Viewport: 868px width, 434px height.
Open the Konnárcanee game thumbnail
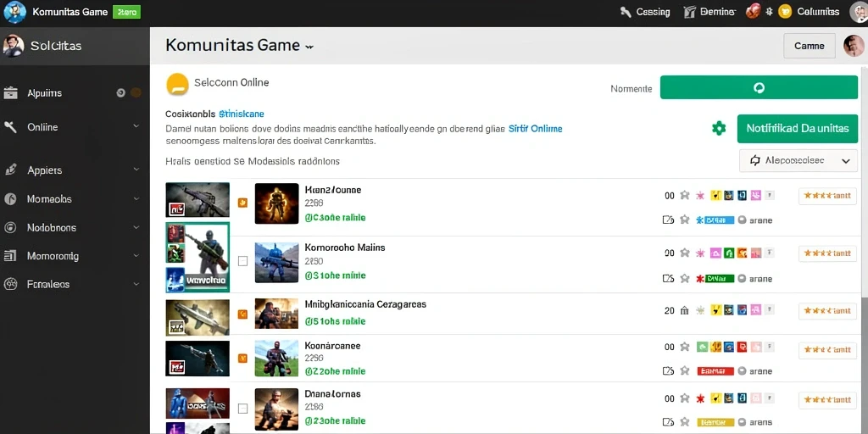[x=277, y=359]
